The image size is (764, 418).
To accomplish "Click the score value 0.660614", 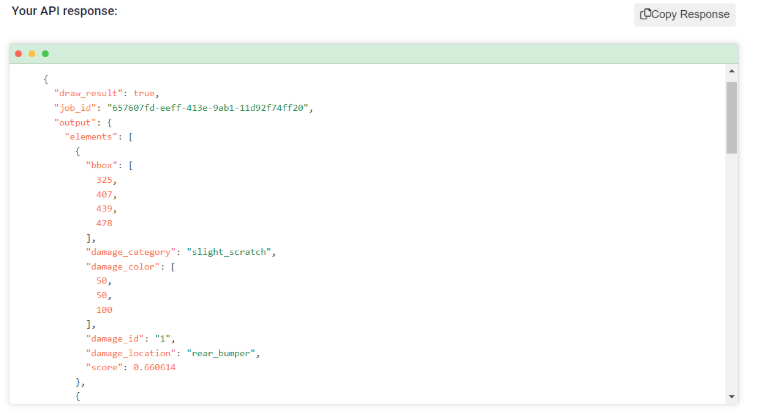I will [x=154, y=367].
